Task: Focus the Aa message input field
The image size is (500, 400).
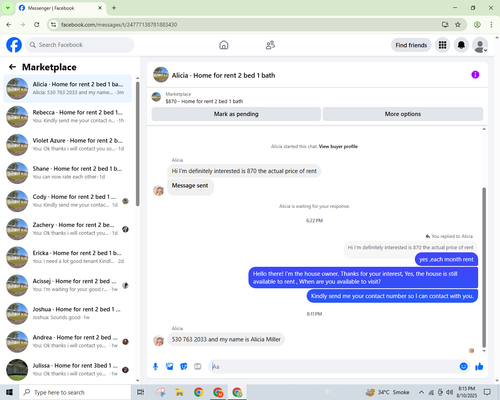Action: 333,367
